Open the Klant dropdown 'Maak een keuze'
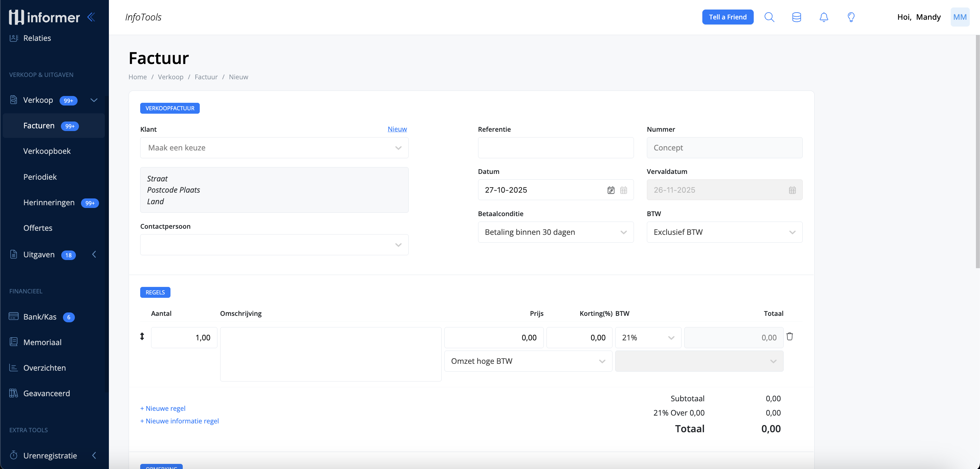This screenshot has width=980, height=469. click(x=274, y=148)
